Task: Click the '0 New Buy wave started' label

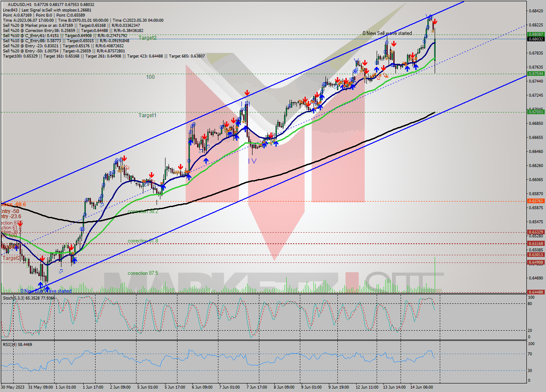Action: pyautogui.click(x=46, y=291)
